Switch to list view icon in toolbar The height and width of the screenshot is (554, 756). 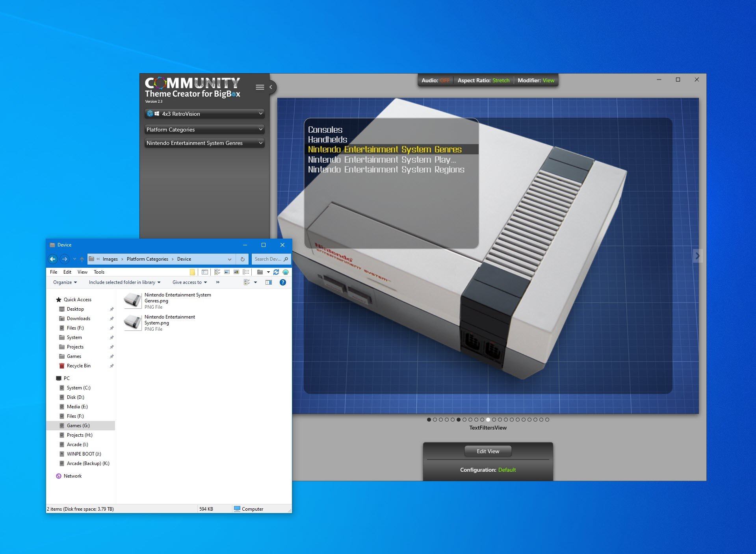point(246,272)
